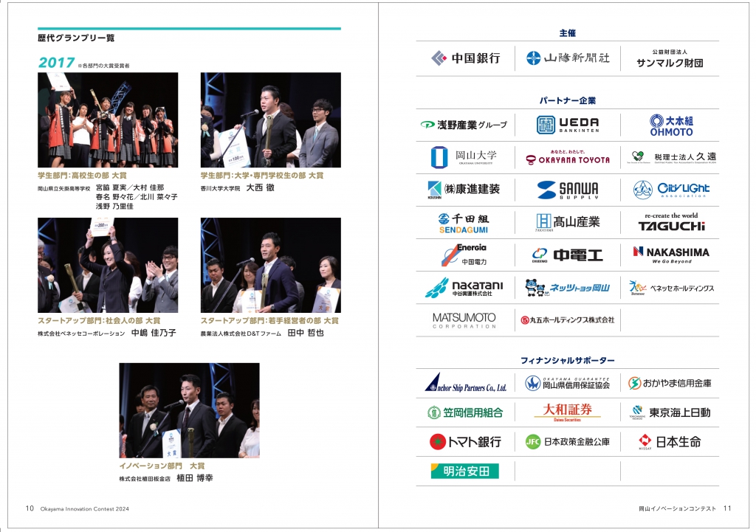This screenshot has width=756, height=532.
Task: Open the high school division award photo
Action: [x=108, y=120]
